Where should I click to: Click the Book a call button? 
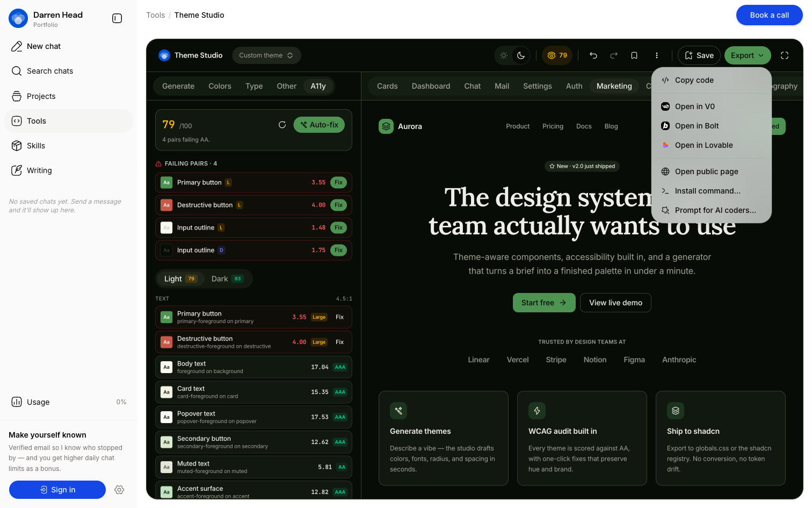pyautogui.click(x=769, y=15)
